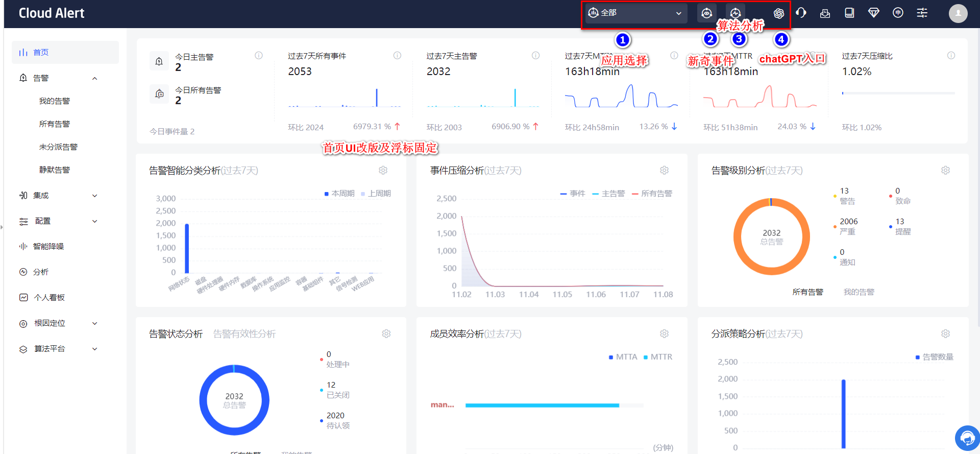
Task: Toggle the 上周期 legend series
Action: (x=376, y=194)
